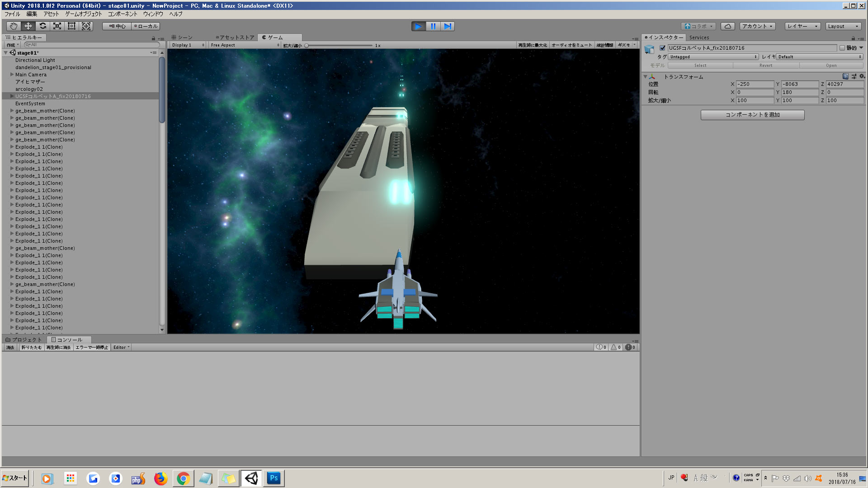Select the Rotate tool icon

(42, 26)
